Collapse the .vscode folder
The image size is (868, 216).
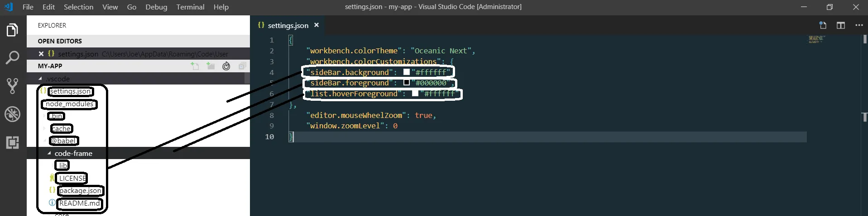(40, 79)
